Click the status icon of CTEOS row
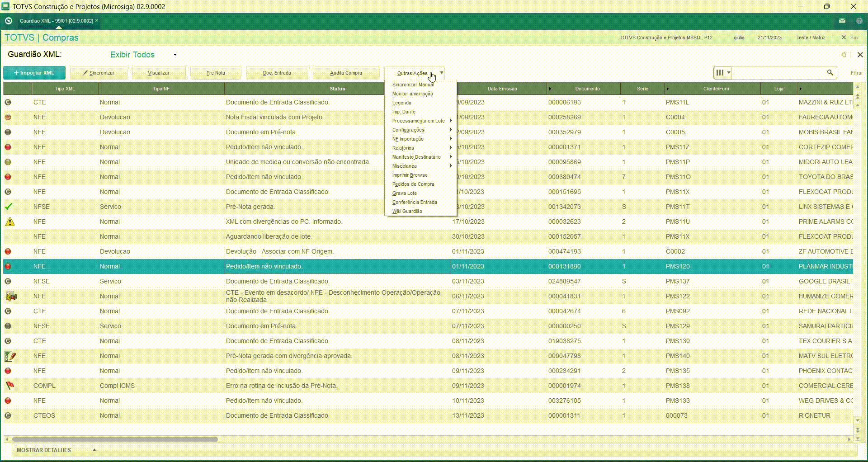 click(8, 415)
